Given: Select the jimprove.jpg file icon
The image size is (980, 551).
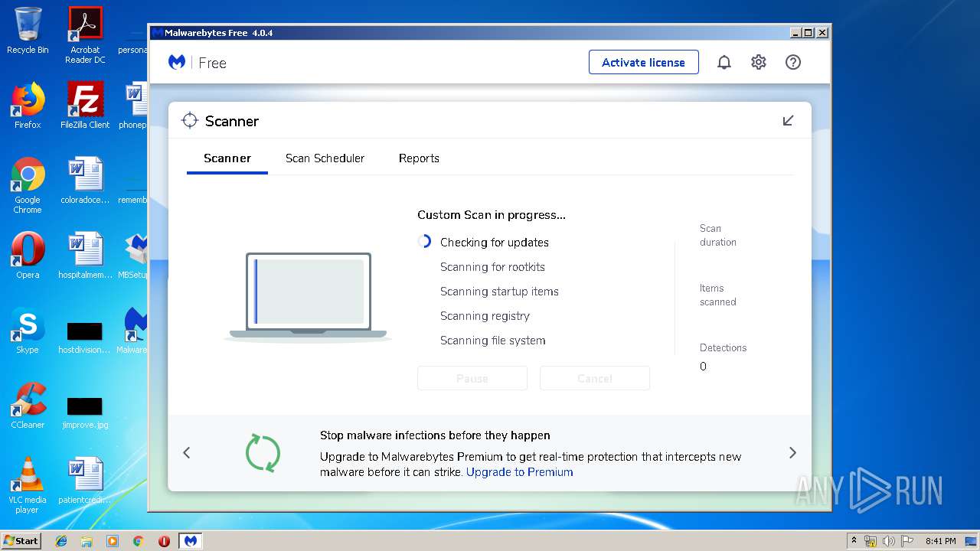Looking at the screenshot, I should (85, 412).
